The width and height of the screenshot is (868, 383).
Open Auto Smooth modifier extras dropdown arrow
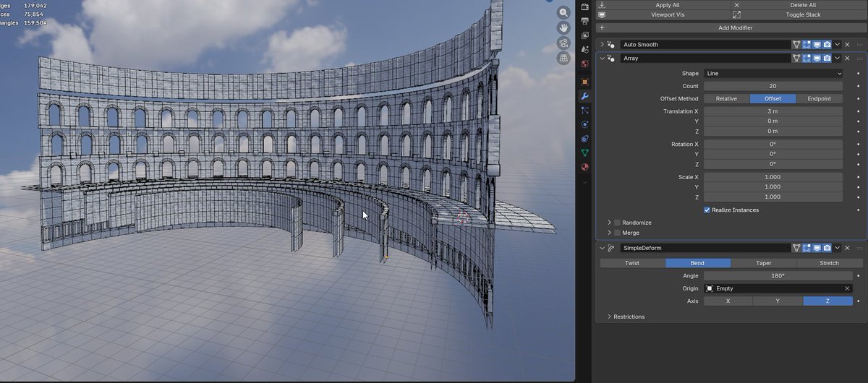click(x=837, y=45)
